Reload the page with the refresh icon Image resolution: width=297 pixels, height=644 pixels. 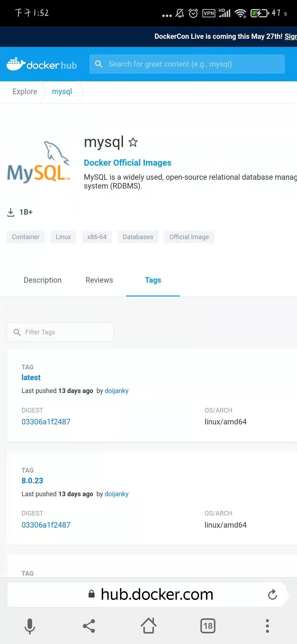tap(272, 594)
